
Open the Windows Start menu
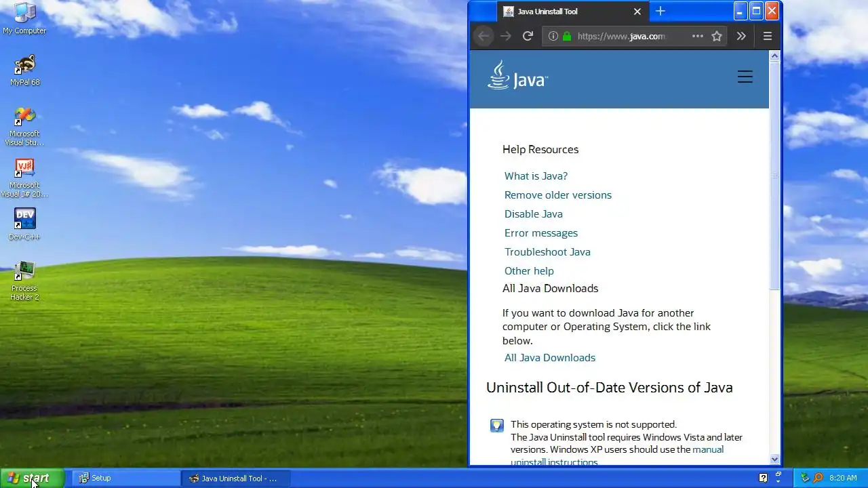click(32, 478)
